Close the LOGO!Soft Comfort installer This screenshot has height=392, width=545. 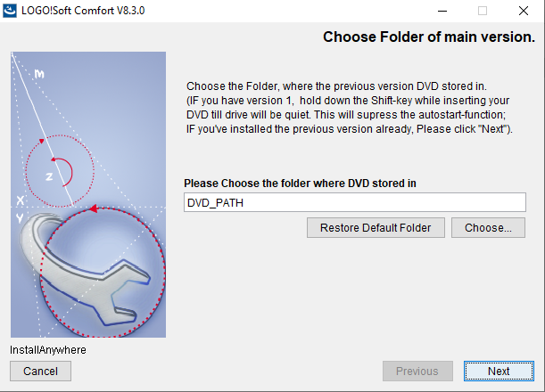pyautogui.click(x=524, y=11)
